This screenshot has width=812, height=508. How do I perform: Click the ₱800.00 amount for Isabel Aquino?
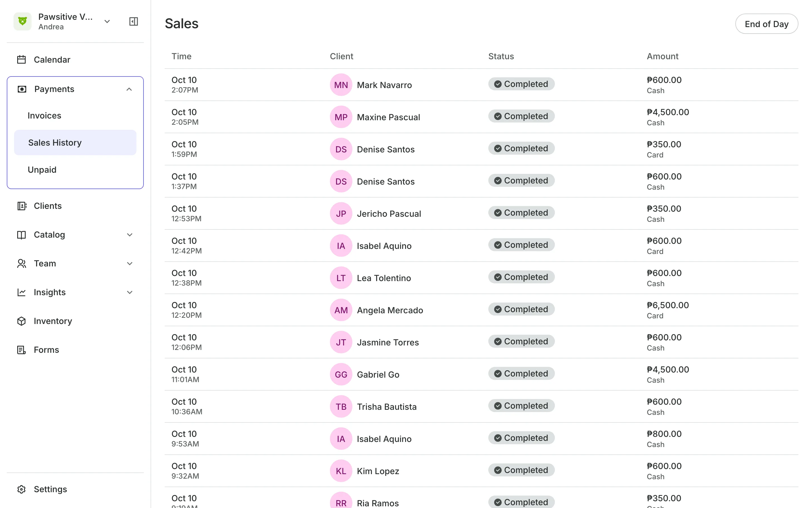664,434
